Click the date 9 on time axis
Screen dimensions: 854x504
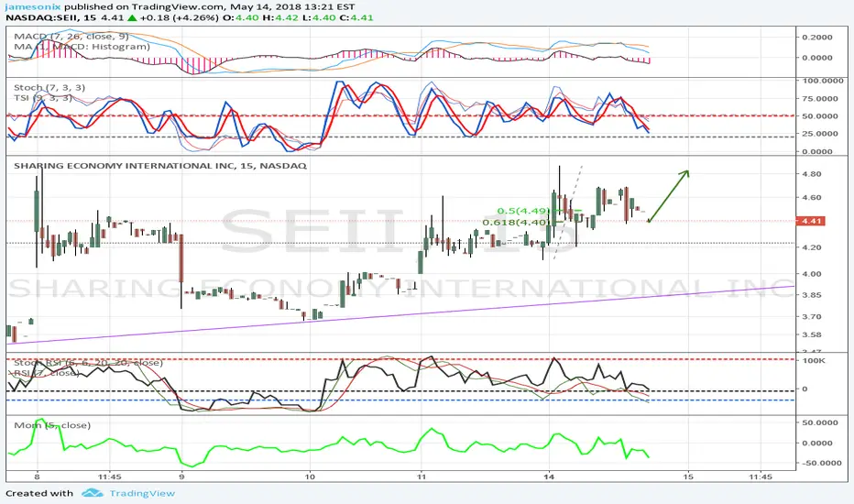(182, 477)
